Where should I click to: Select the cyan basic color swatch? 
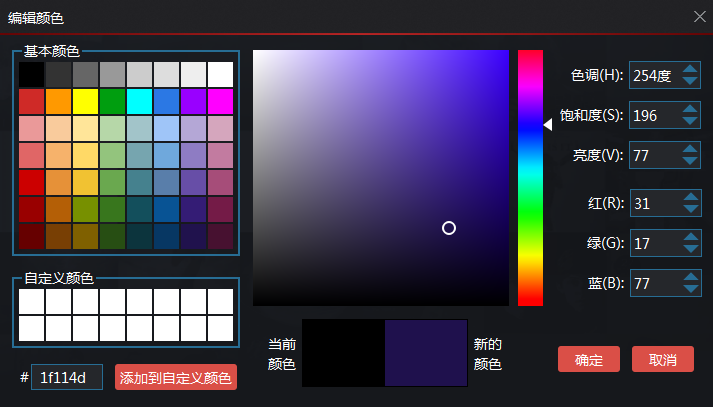tap(139, 101)
